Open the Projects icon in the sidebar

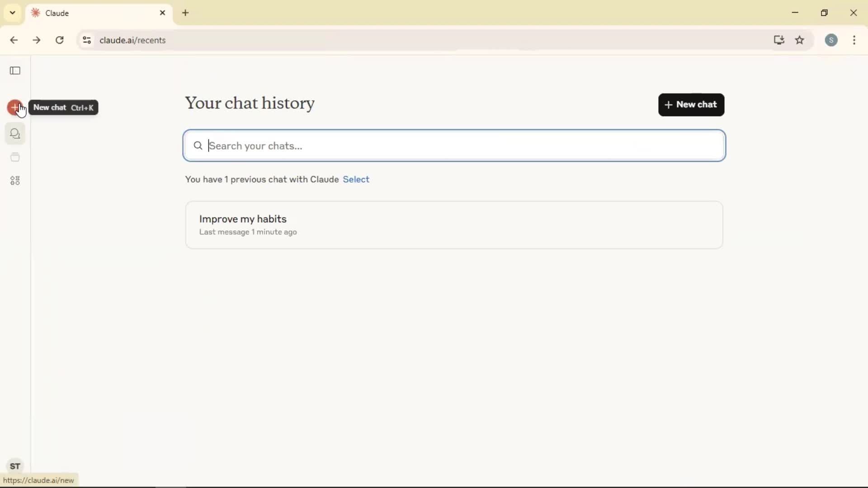pyautogui.click(x=15, y=157)
